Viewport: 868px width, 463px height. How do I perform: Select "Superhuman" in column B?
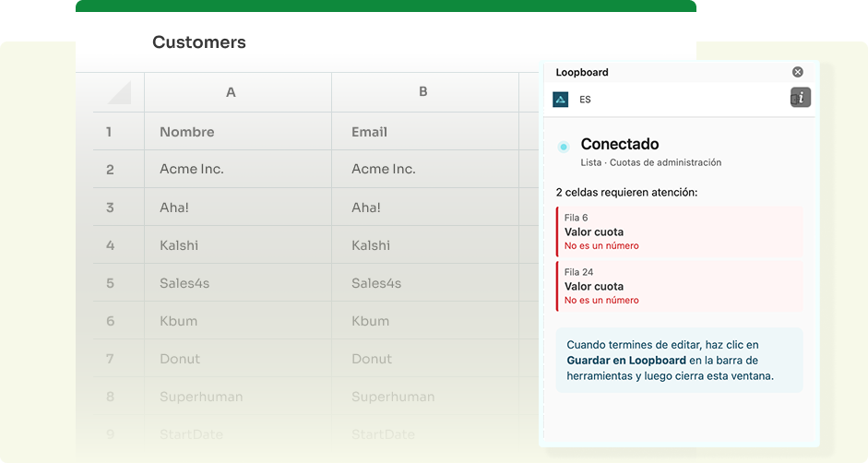(x=425, y=397)
